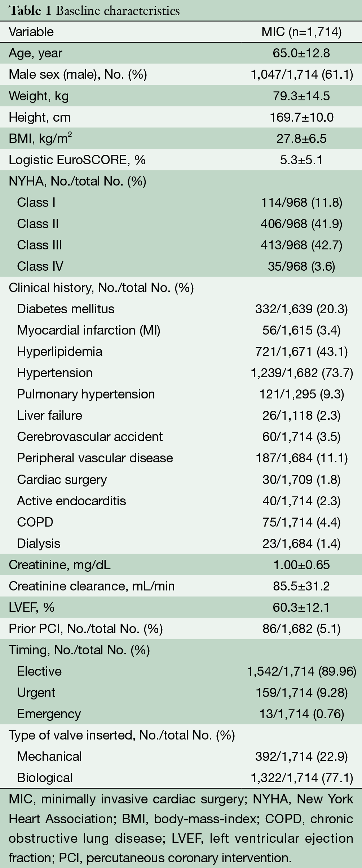Click the BMI value "27.8±6.5"
Viewport: 362px width, 868px height.
[x=301, y=138]
